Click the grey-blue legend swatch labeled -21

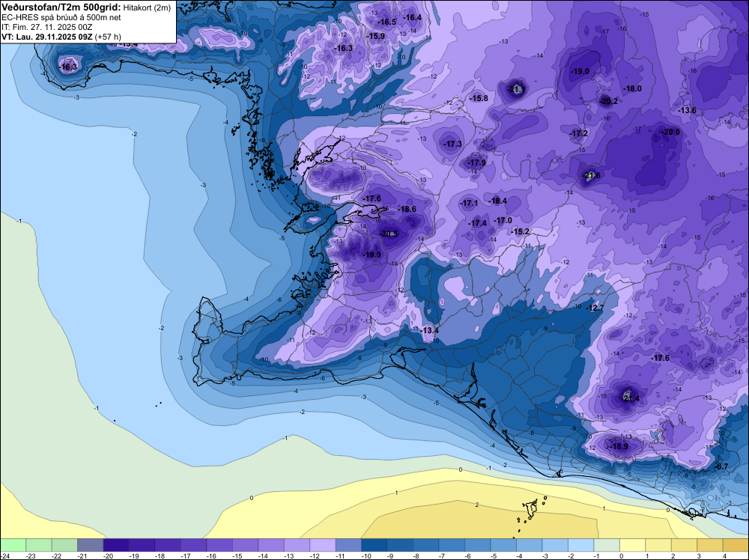[91, 545]
